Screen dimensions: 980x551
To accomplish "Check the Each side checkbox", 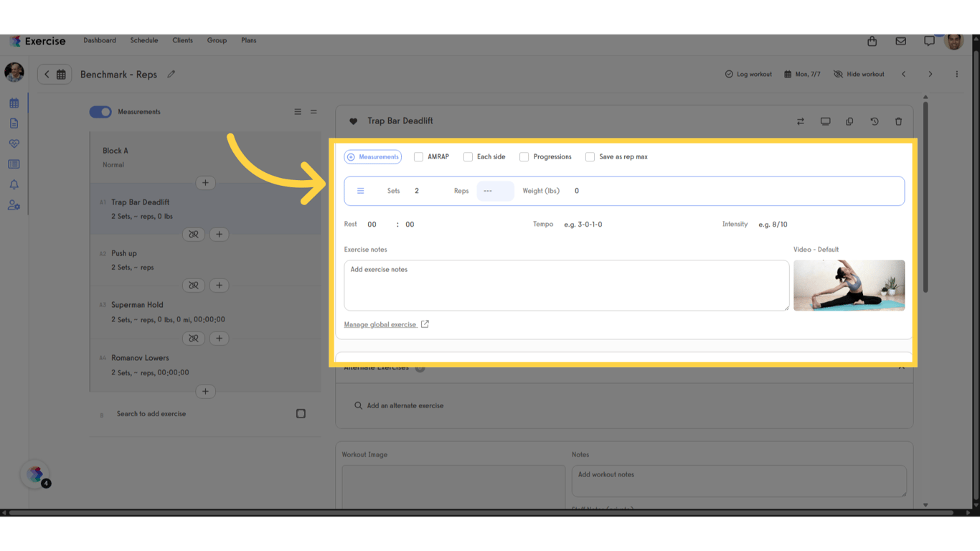I will 468,157.
